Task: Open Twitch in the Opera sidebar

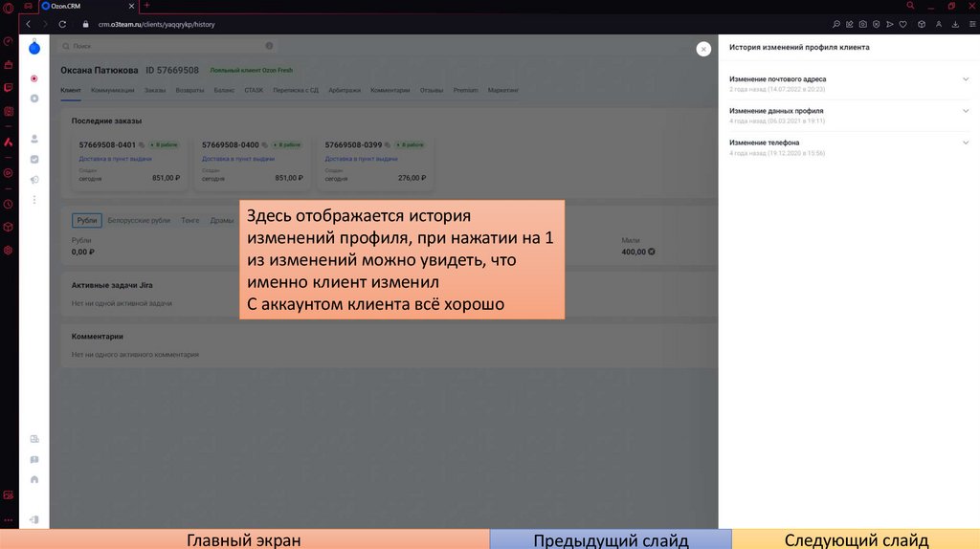Action: click(x=8, y=88)
